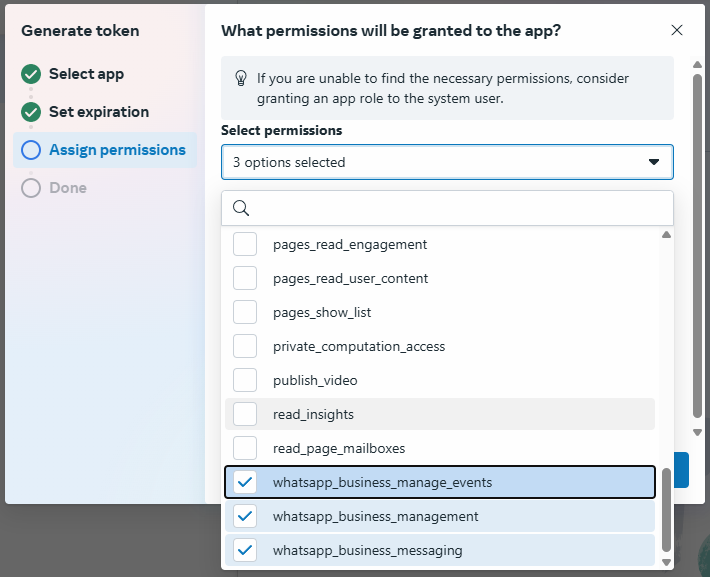The width and height of the screenshot is (710, 577).
Task: Collapse the Select permissions dropdown arrow
Action: tap(654, 162)
